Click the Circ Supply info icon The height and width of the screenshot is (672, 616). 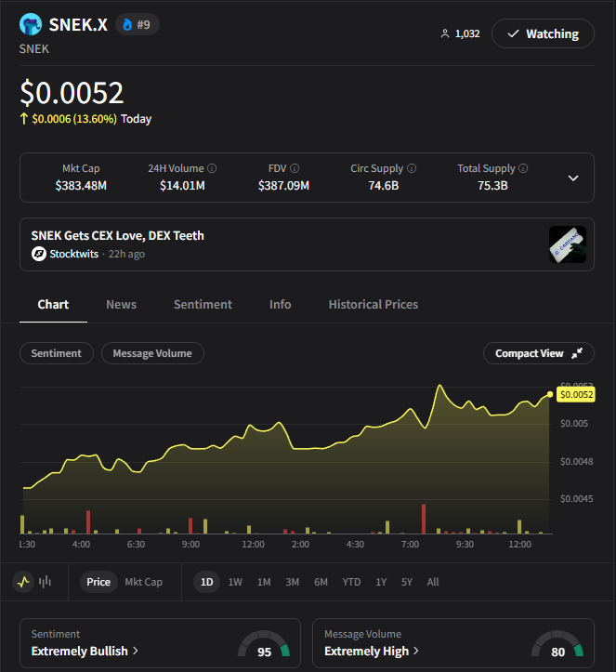pos(412,168)
